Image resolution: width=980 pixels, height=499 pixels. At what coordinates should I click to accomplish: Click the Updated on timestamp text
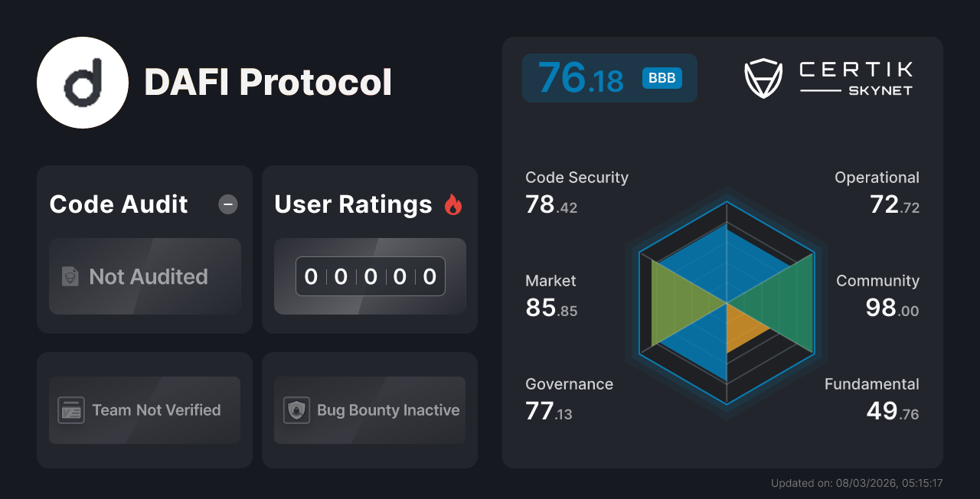point(857,483)
